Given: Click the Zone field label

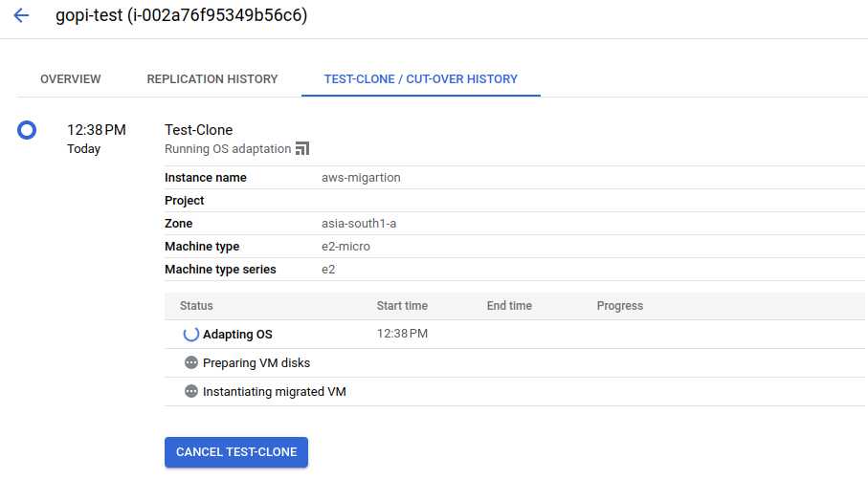Looking at the screenshot, I should (178, 224).
